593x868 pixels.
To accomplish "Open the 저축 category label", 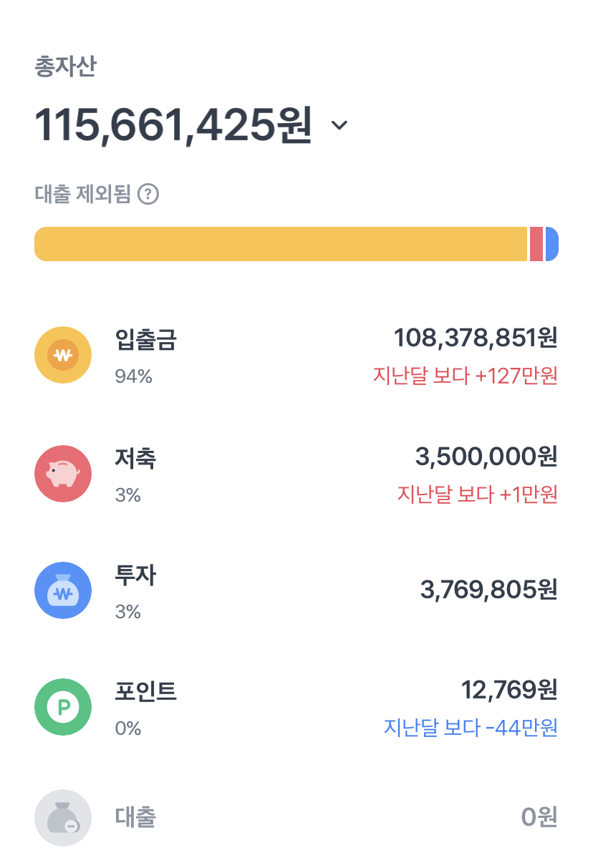I will 135,458.
